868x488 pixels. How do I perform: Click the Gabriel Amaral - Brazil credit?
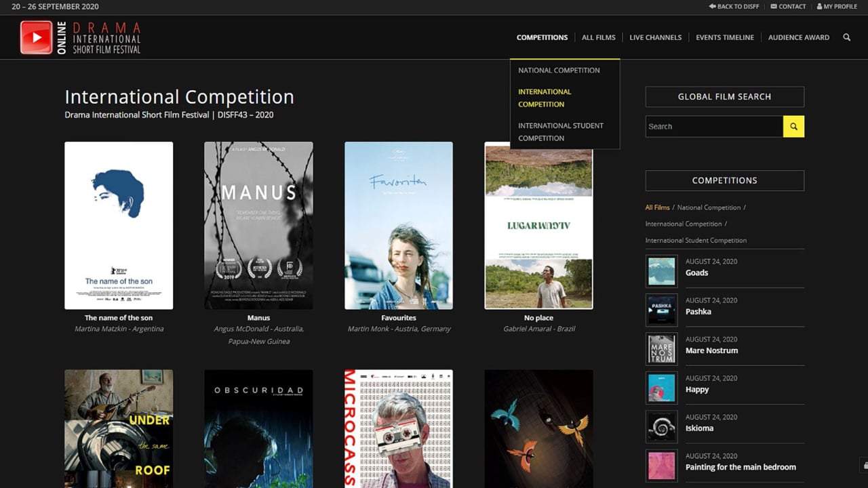[x=538, y=329]
